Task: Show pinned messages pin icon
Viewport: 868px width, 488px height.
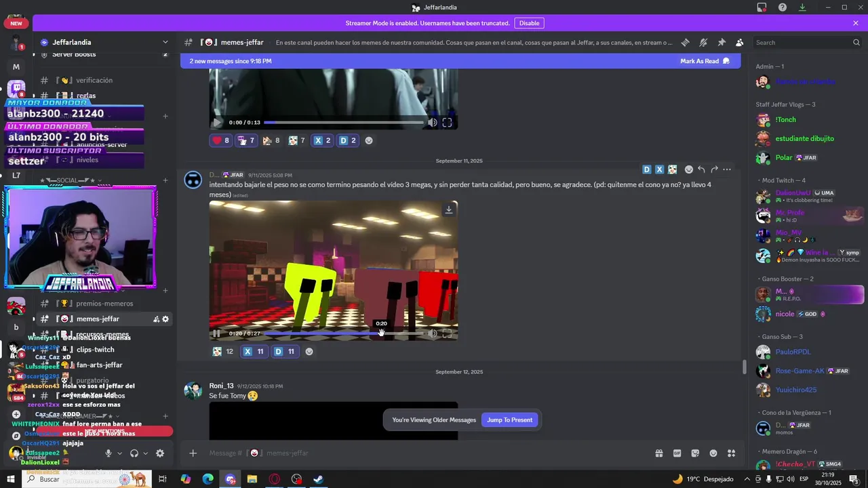Action: (722, 43)
